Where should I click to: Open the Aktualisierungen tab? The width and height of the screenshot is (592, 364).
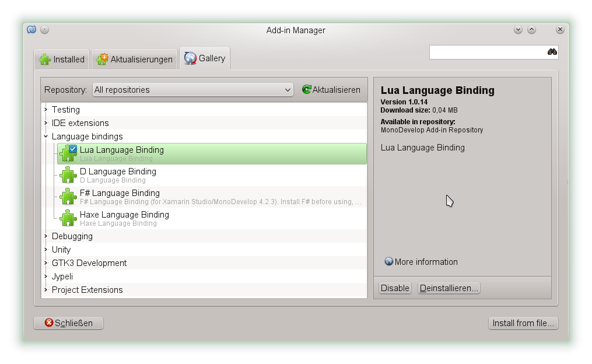(134, 59)
